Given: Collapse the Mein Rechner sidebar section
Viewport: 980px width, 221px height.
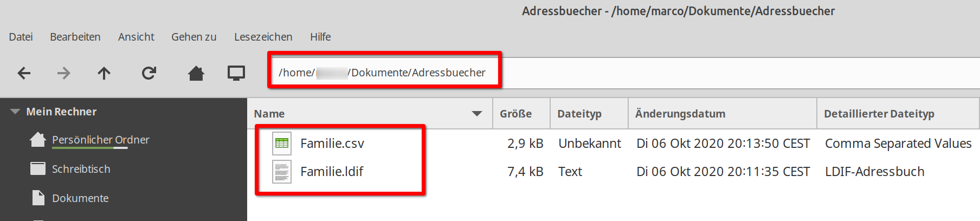Looking at the screenshot, I should (15, 112).
